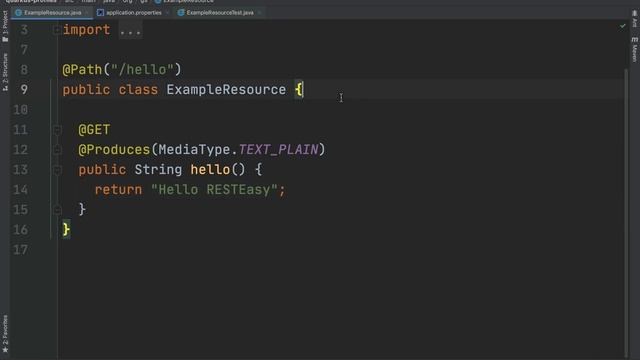Click line number 9 in gutter
The image size is (640, 360).
[24, 89]
